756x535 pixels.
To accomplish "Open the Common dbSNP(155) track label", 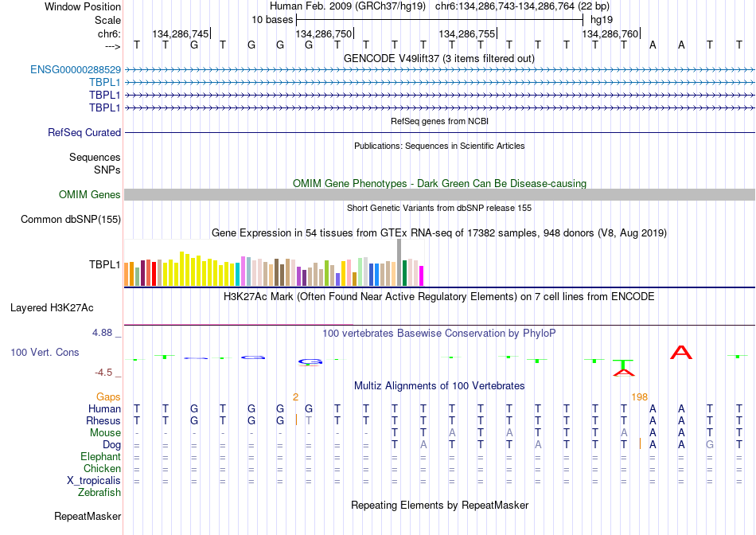I will click(71, 219).
